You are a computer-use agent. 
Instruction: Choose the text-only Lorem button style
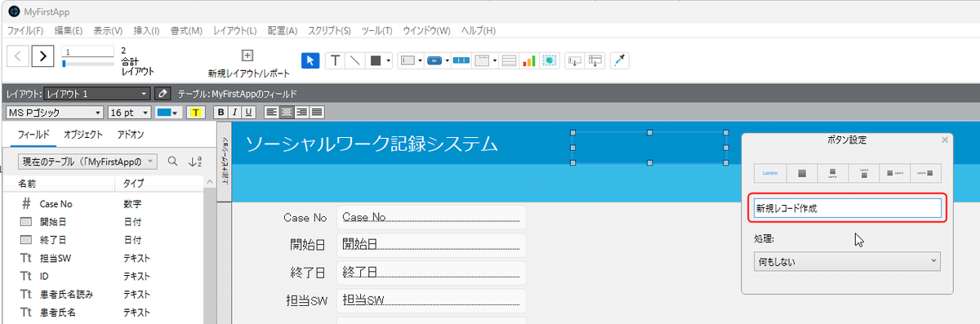pos(769,172)
